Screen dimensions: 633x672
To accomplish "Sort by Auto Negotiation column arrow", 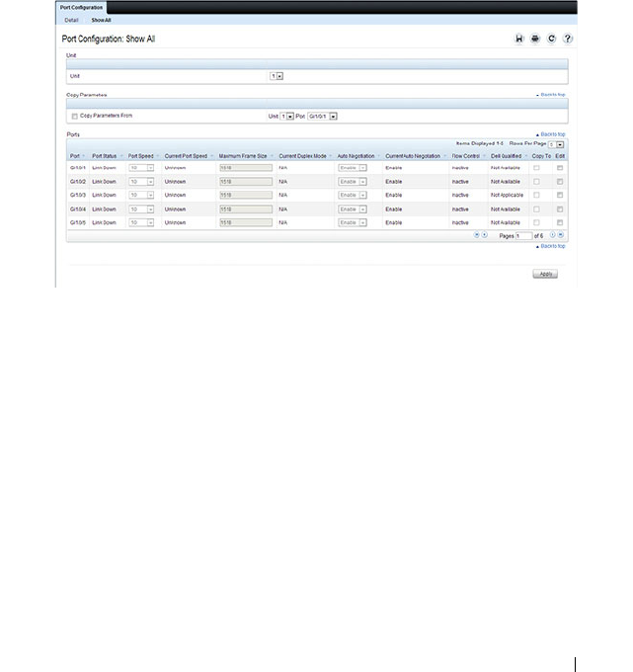I will 378,156.
